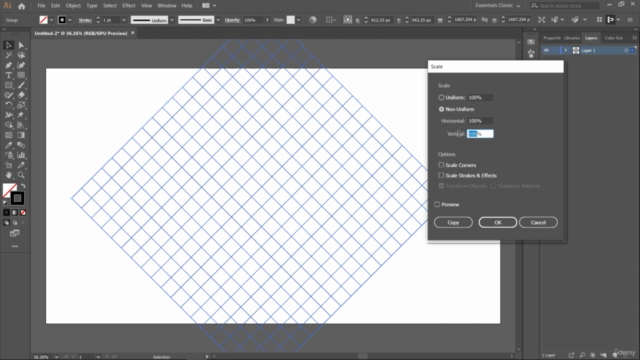Swap fill and stroke arrow icon

tap(23, 186)
